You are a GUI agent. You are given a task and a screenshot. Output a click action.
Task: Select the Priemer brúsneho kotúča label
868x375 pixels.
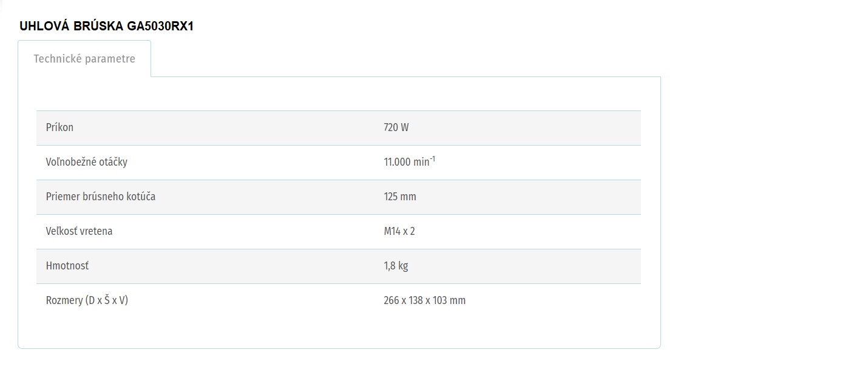click(101, 197)
